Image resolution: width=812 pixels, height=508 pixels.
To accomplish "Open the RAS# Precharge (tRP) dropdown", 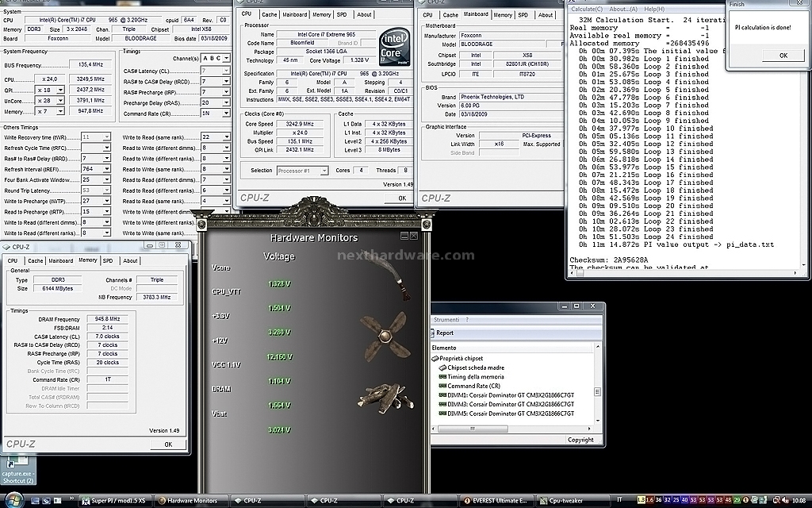I will [216, 92].
